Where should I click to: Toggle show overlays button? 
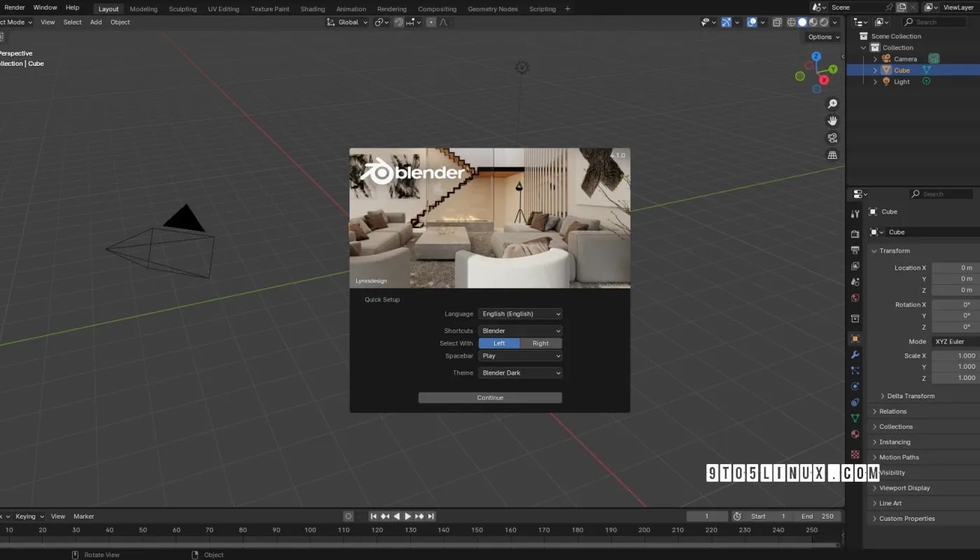click(752, 22)
